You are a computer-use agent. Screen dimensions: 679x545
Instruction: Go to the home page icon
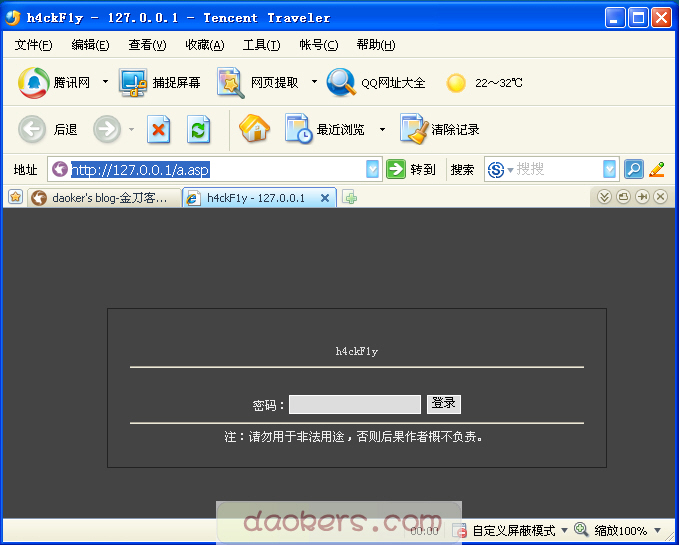(255, 128)
